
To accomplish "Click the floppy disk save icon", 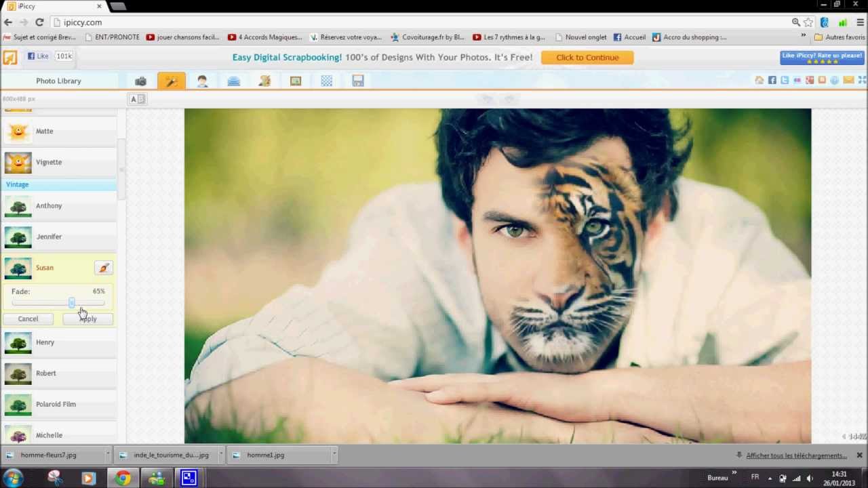I will point(358,81).
